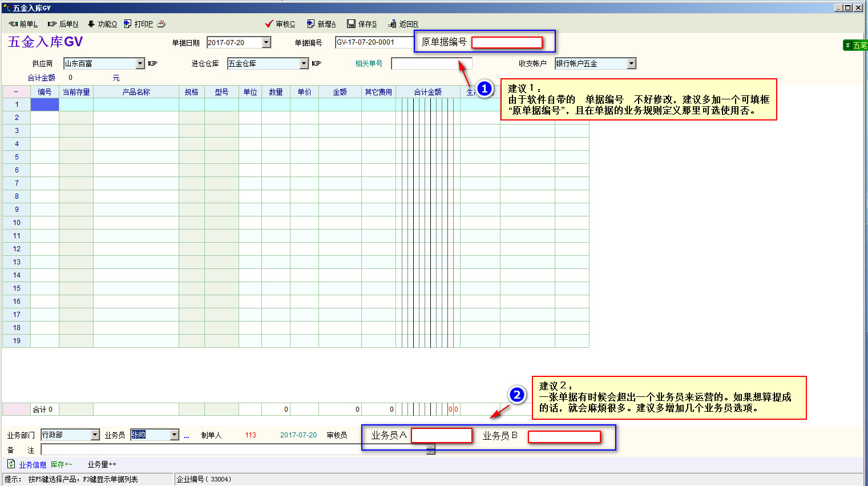Approve document with 审核C checkmark
This screenshot has height=486, width=868.
pos(280,24)
